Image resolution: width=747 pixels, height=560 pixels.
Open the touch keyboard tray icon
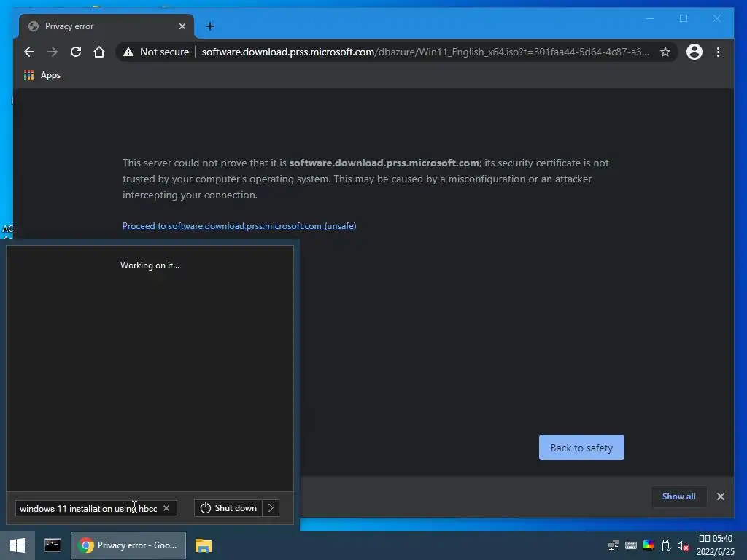point(631,545)
